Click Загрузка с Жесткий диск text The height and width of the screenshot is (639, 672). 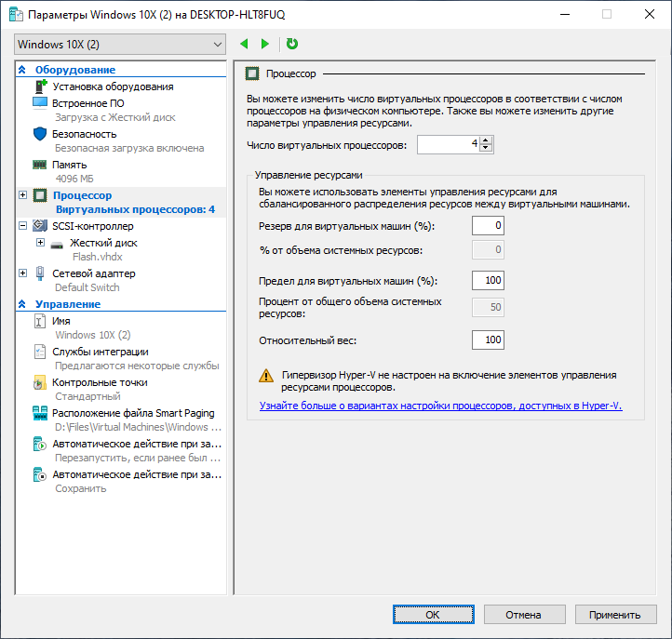(x=115, y=117)
